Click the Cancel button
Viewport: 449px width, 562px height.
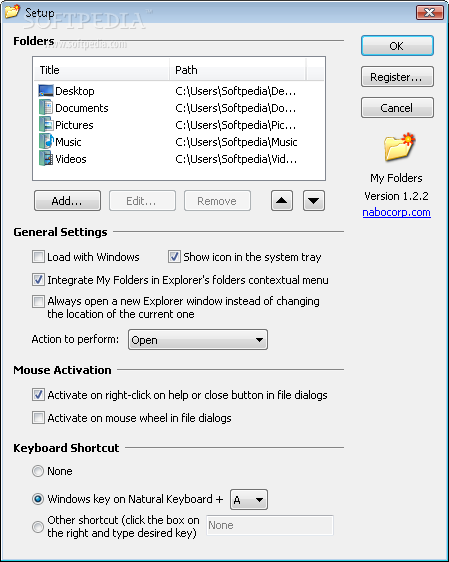[397, 108]
